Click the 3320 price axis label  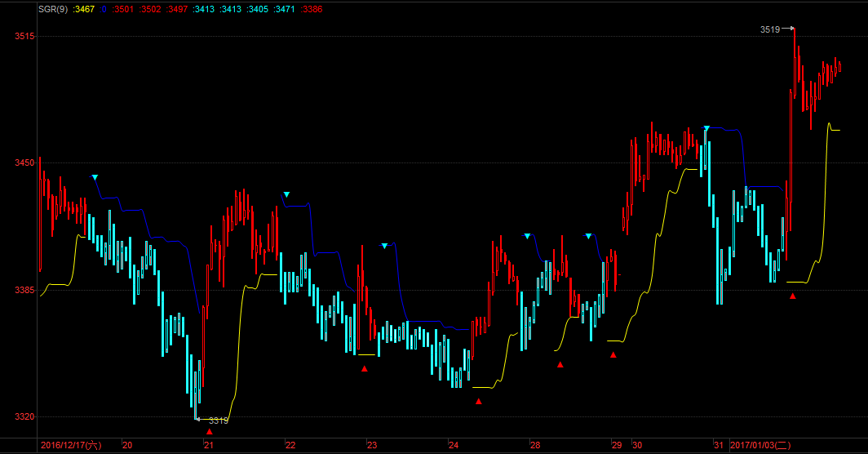[x=24, y=417]
